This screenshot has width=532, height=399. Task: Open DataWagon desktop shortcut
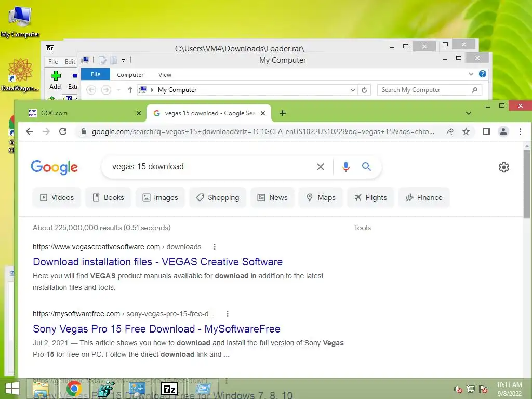(20, 75)
